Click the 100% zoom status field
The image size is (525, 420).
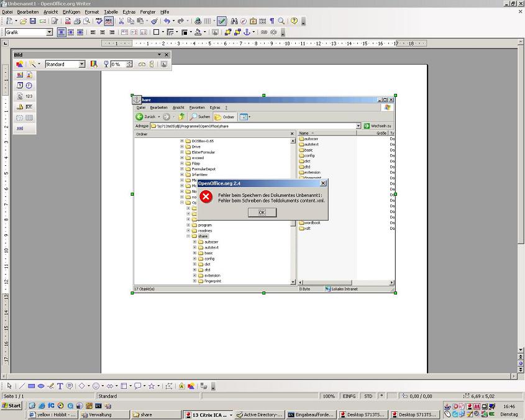(329, 396)
